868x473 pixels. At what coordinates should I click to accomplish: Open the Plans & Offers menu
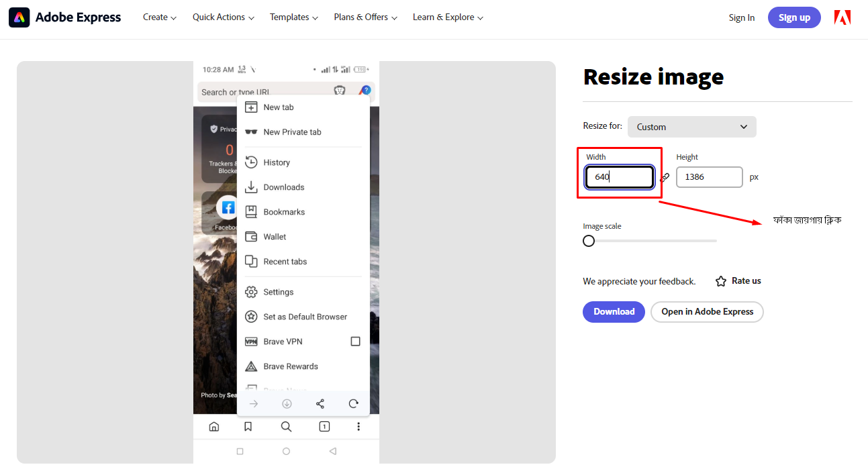click(x=365, y=17)
